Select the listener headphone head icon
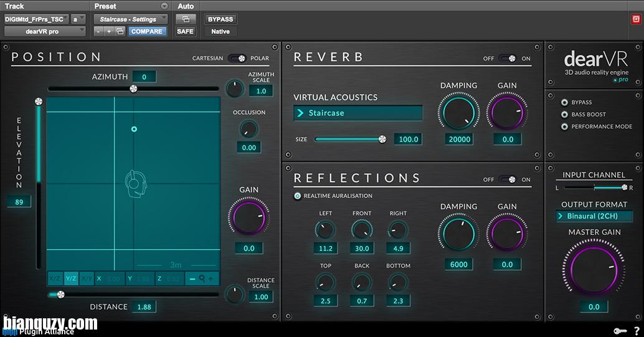 tap(136, 184)
